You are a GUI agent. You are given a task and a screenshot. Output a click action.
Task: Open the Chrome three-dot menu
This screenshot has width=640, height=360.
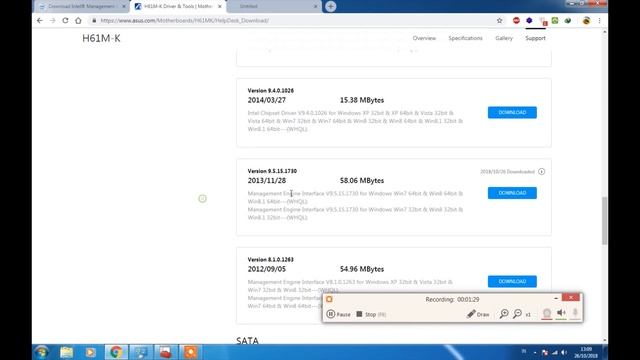(599, 20)
